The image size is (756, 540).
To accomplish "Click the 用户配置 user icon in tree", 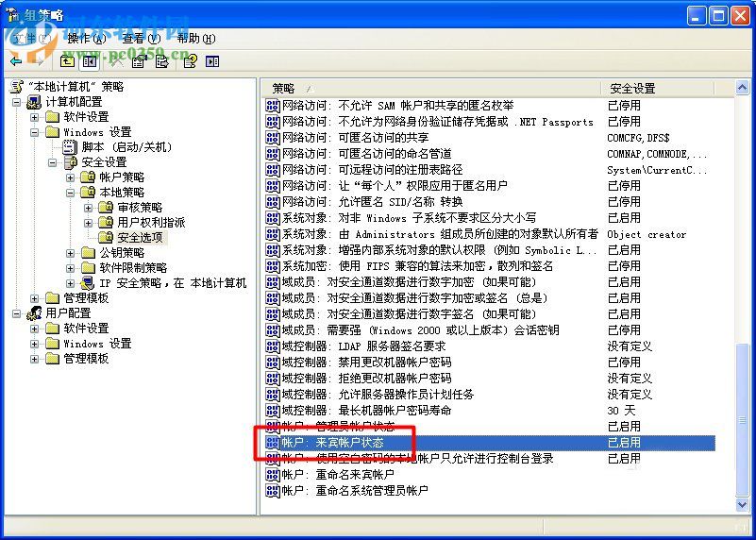I will (x=34, y=313).
